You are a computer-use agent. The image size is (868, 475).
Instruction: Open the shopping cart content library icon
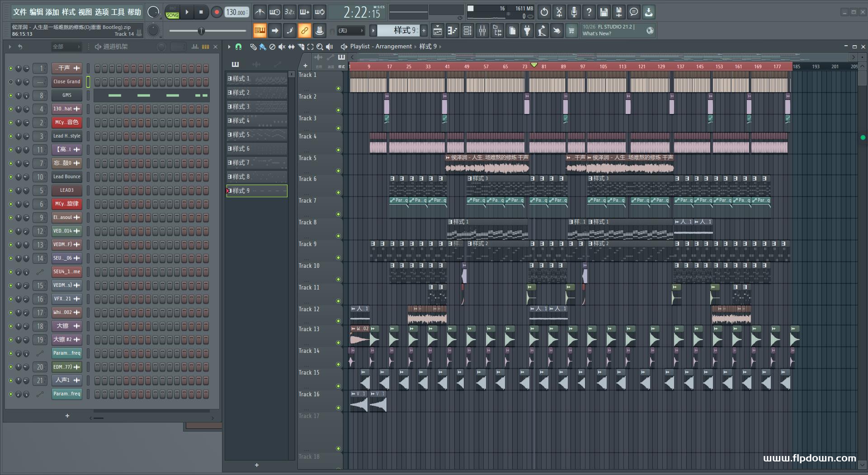pos(571,31)
